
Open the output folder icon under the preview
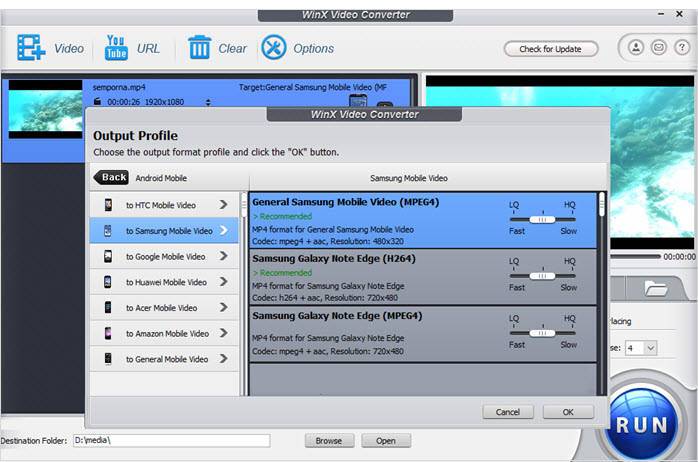tap(656, 288)
